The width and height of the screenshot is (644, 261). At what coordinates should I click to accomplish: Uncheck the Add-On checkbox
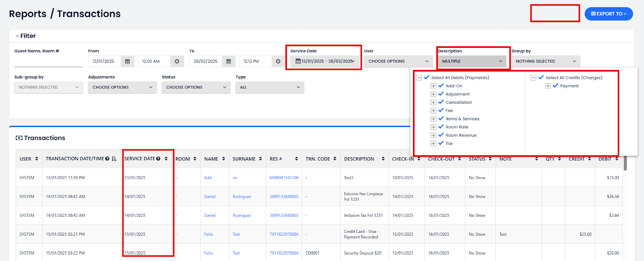[x=441, y=86]
